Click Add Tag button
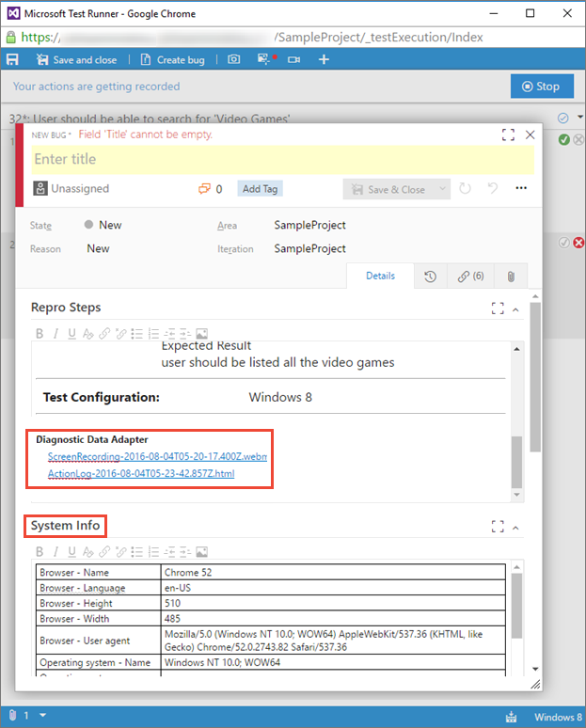 coord(260,189)
